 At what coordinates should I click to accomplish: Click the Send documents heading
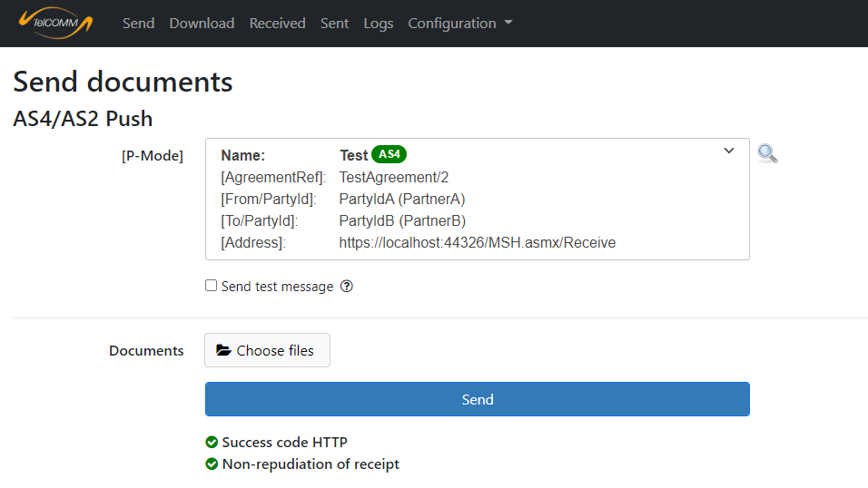tap(123, 82)
